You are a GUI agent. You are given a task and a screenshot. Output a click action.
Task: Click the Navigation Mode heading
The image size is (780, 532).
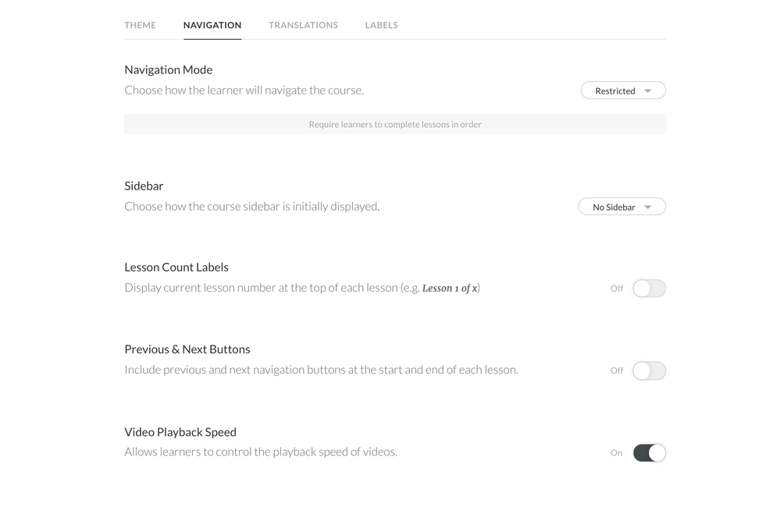[168, 69]
